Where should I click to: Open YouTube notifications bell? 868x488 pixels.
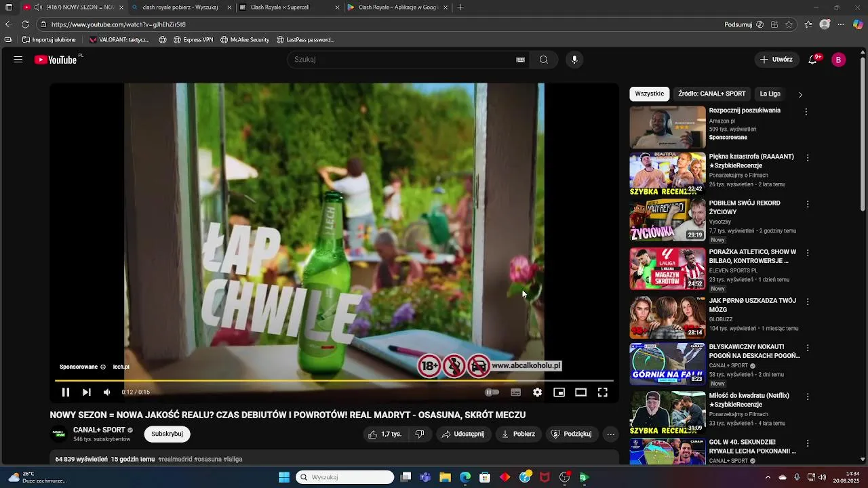pos(813,60)
